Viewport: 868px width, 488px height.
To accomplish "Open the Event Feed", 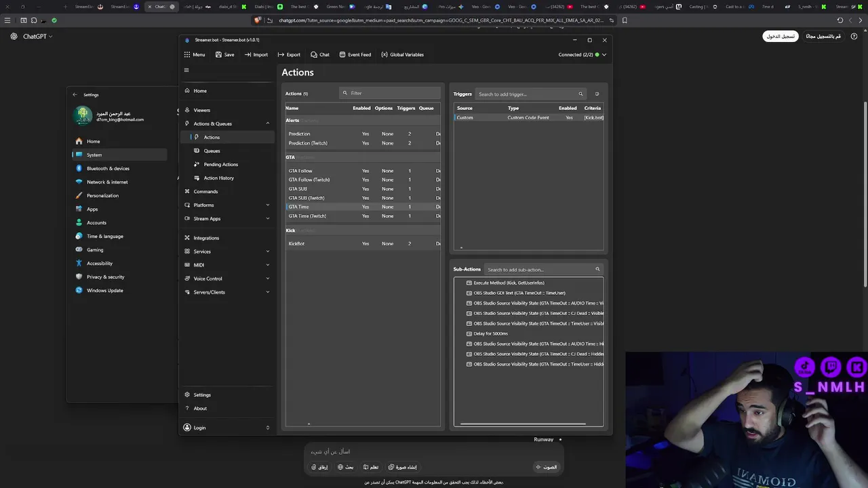I will (355, 55).
